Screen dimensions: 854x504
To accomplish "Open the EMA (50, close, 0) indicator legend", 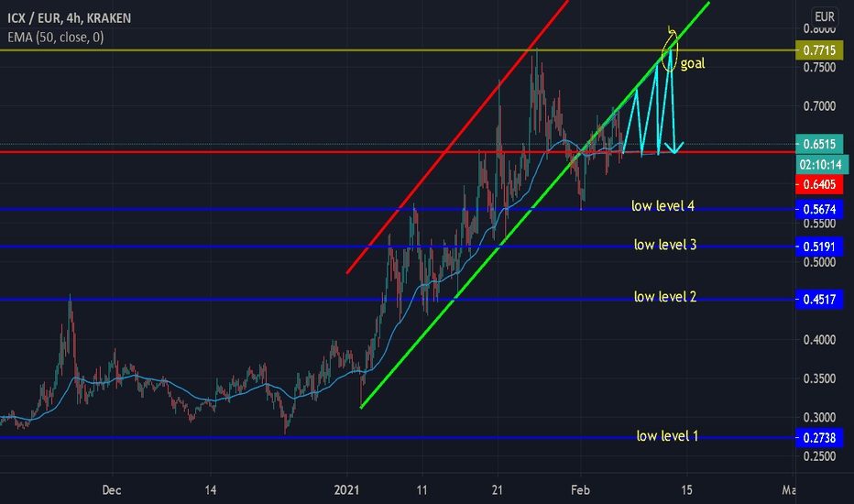I will [56, 37].
